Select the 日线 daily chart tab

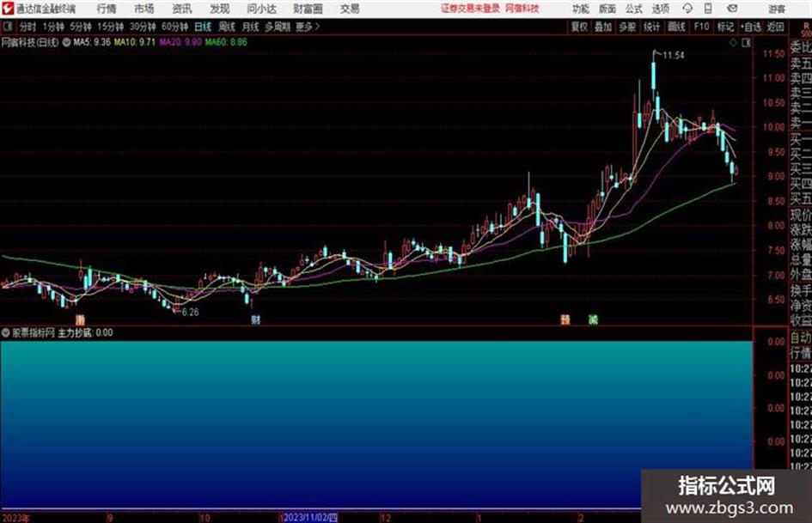tap(203, 27)
